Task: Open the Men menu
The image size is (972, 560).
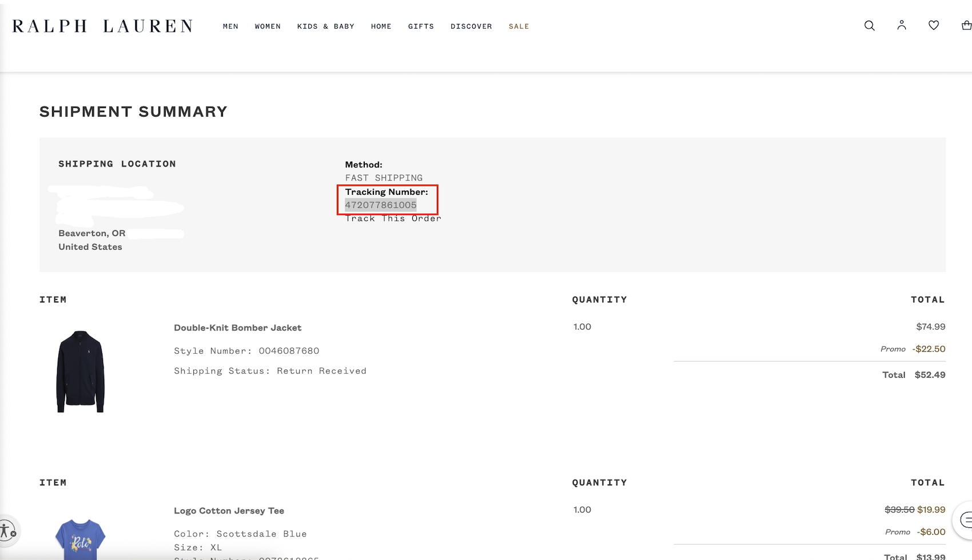Action: [x=230, y=26]
